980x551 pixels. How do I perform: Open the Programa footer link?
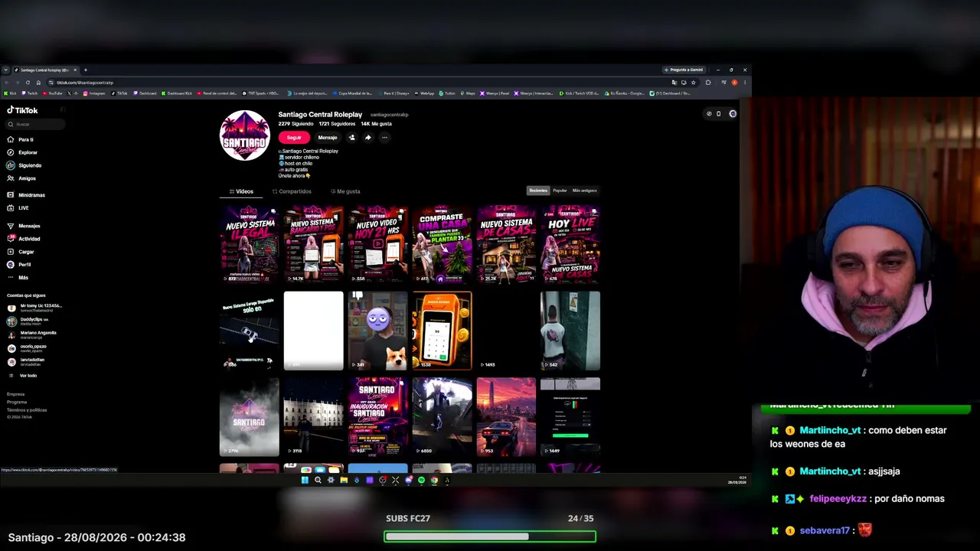[x=17, y=402]
